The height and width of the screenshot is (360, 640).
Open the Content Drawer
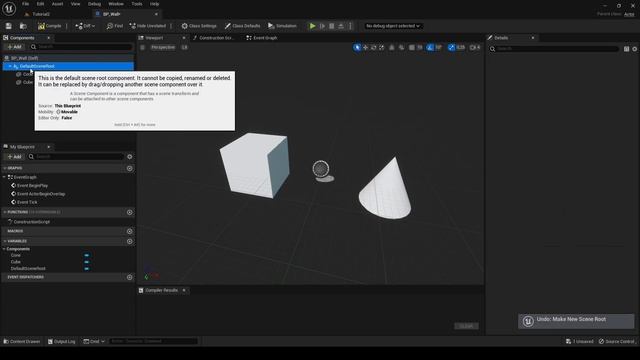[22, 341]
